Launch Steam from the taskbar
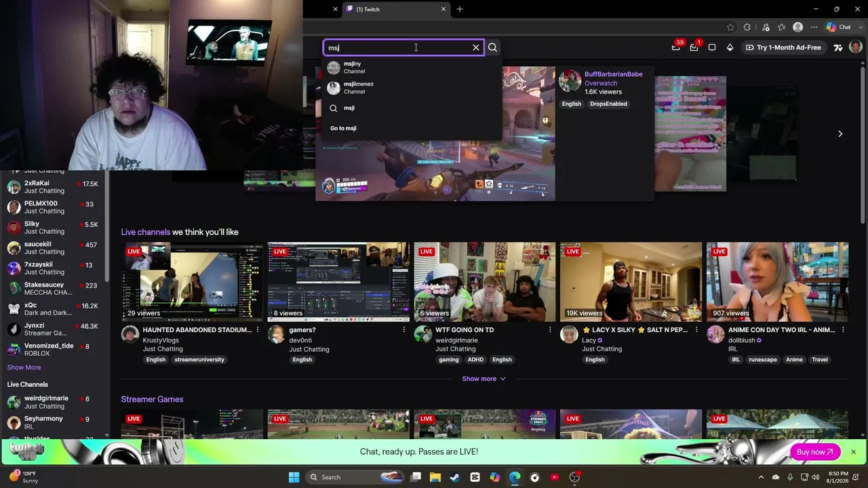The width and height of the screenshot is (868, 488). [x=455, y=477]
